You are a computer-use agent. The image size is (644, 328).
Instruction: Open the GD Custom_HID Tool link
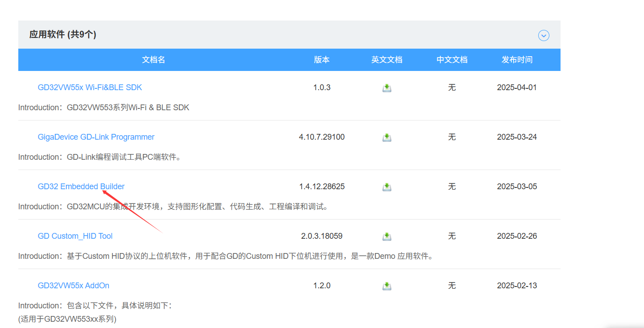(75, 236)
